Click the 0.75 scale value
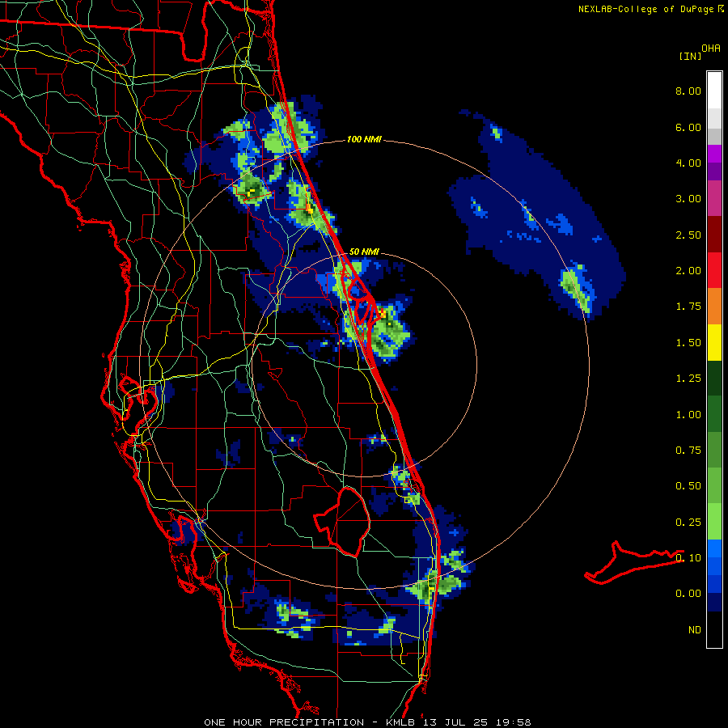This screenshot has height=728, width=728. pyautogui.click(x=688, y=451)
